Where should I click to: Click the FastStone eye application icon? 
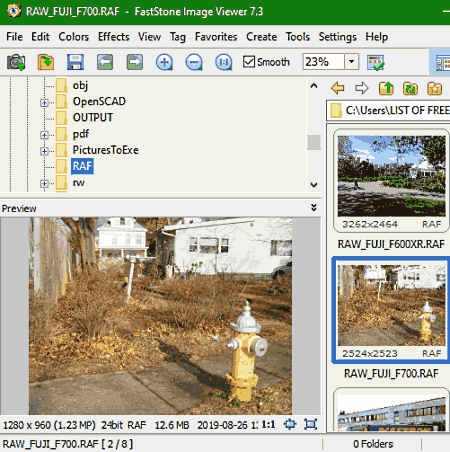coord(14,11)
